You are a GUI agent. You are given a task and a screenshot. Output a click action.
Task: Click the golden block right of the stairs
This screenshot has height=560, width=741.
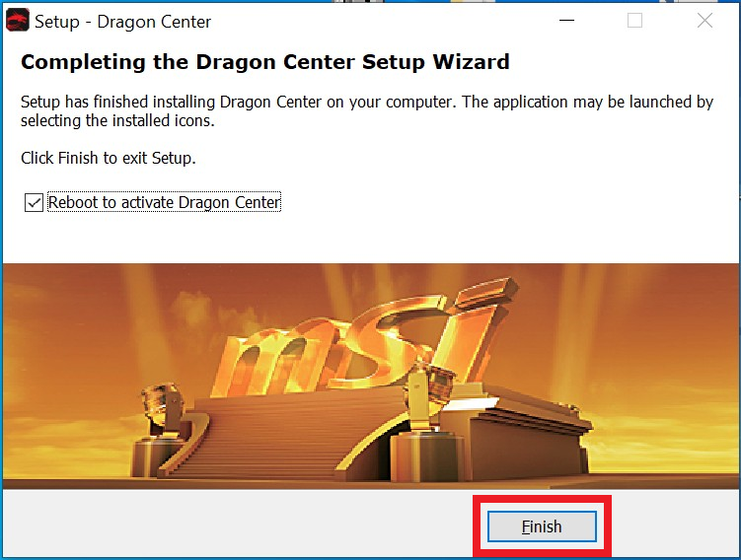[x=529, y=439]
